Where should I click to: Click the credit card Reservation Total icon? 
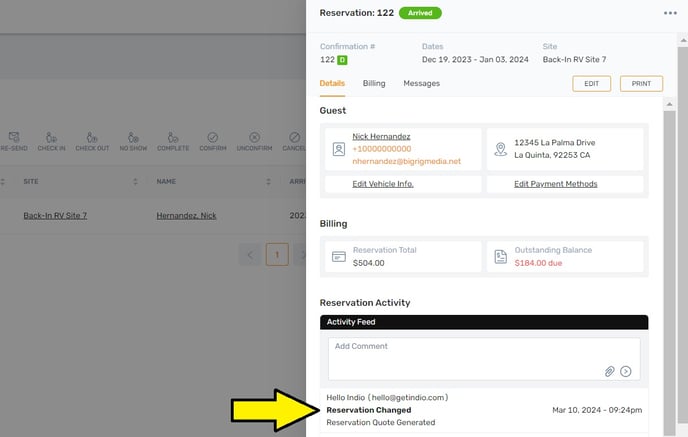339,257
